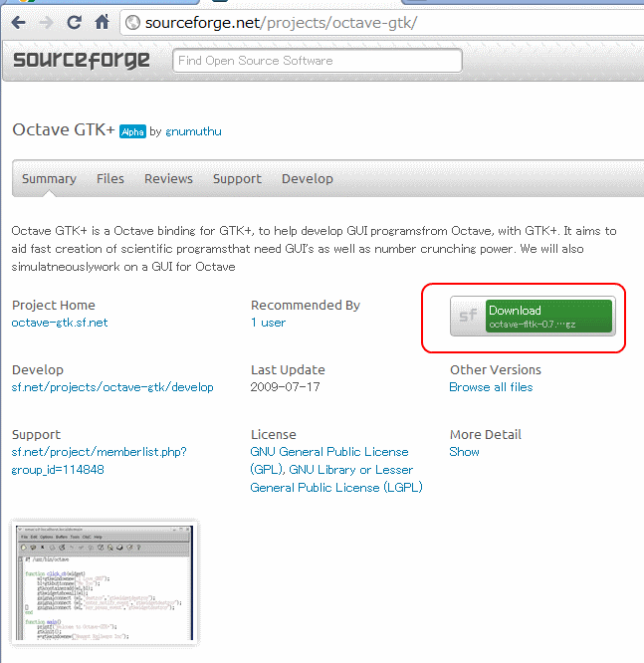Open the Reviews tab
644x663 pixels.
tap(169, 179)
